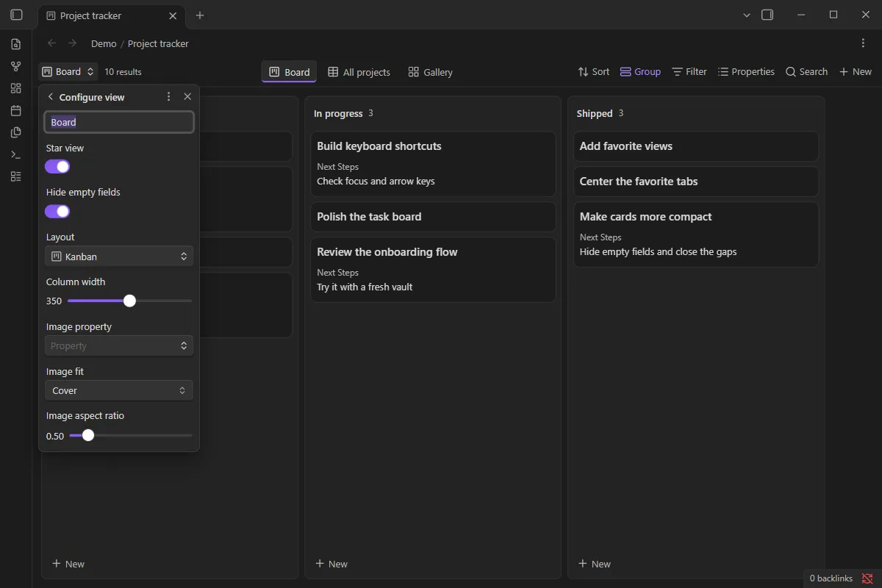The height and width of the screenshot is (588, 882).
Task: Adjust the Column width slider
Action: pyautogui.click(x=129, y=301)
